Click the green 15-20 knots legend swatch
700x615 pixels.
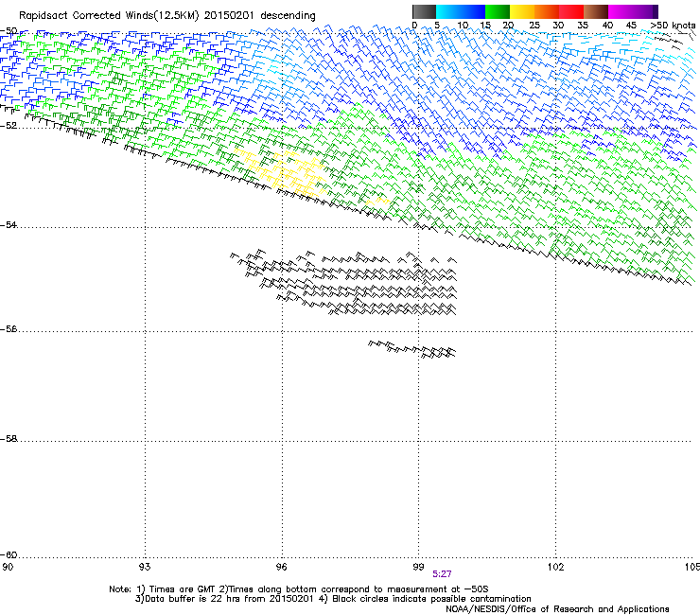[498, 11]
